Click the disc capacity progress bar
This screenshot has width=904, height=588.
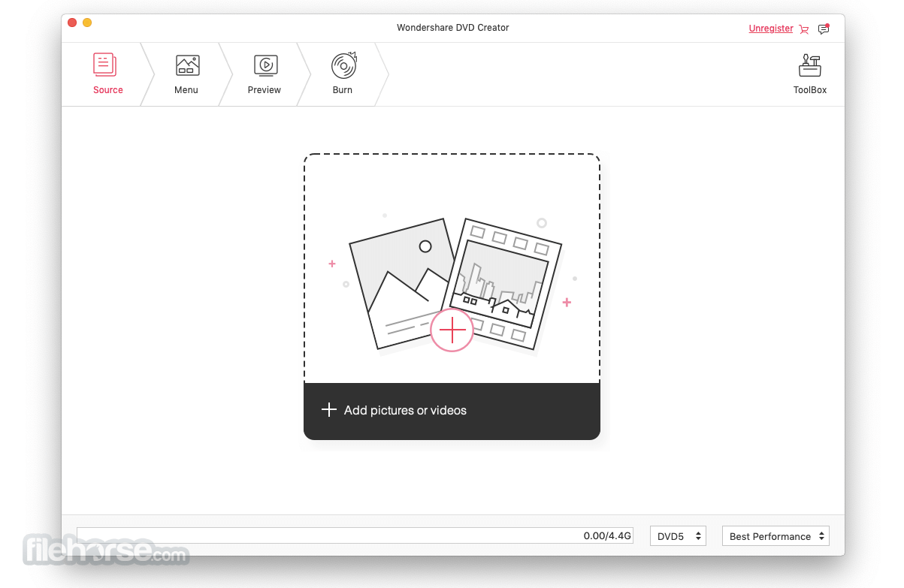click(x=355, y=536)
